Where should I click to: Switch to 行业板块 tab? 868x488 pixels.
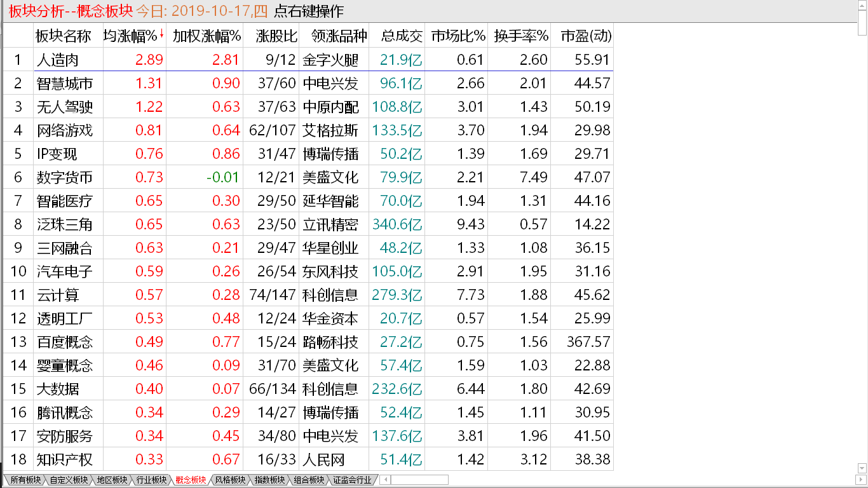[151, 480]
